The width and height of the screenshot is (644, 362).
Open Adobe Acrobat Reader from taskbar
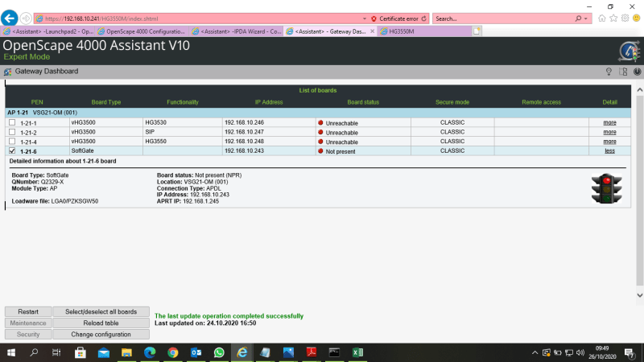[x=312, y=352]
